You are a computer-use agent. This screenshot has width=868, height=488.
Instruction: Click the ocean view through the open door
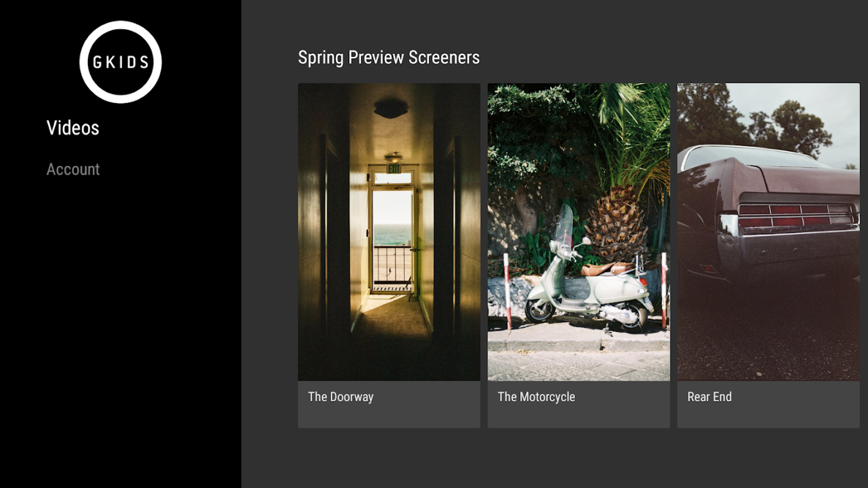point(392,234)
